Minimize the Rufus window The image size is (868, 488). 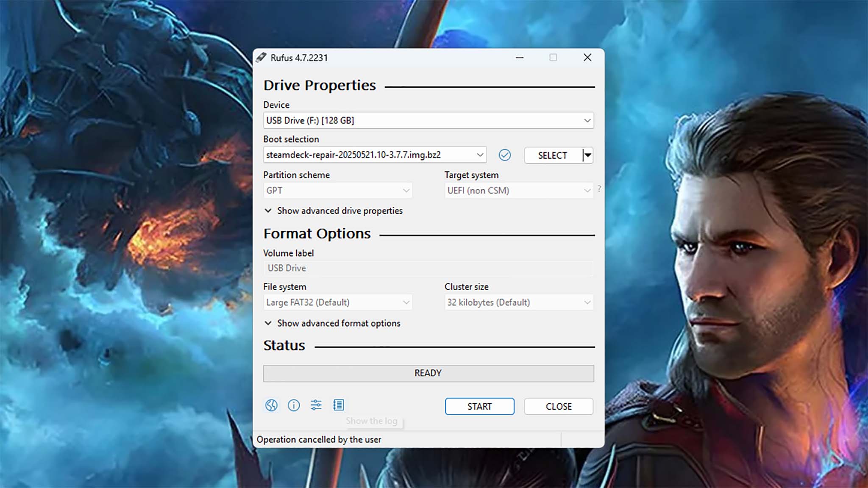click(520, 58)
